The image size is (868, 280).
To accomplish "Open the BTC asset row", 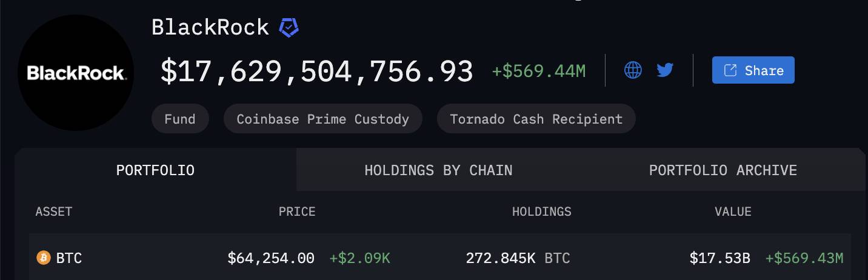I will pyautogui.click(x=440, y=258).
